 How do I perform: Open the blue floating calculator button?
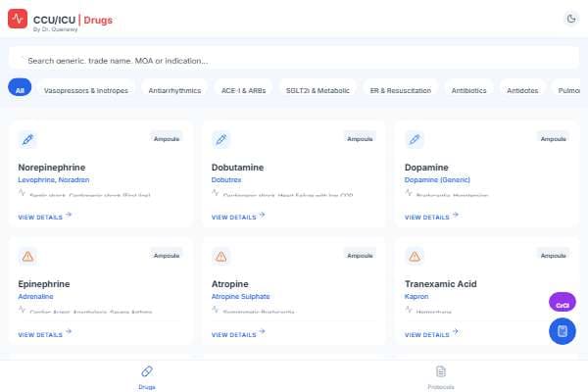click(x=562, y=331)
